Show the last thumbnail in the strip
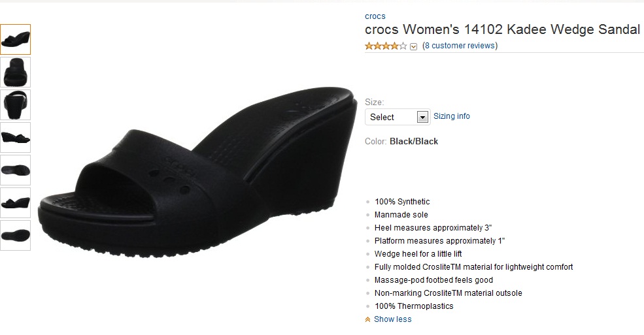This screenshot has width=644, height=335. click(16, 235)
